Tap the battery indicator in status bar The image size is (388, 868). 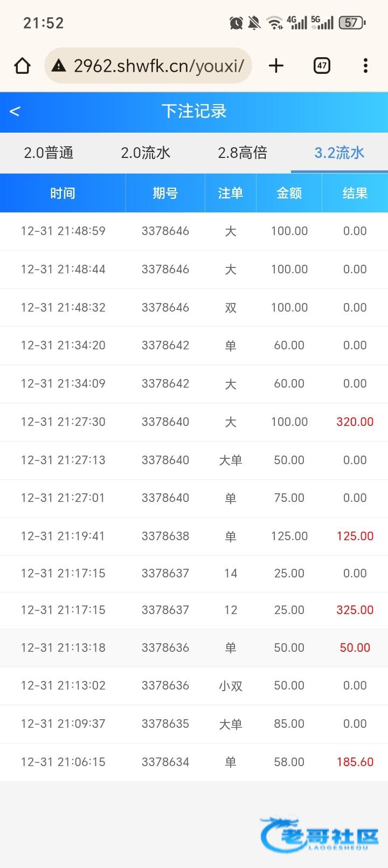coord(351,23)
